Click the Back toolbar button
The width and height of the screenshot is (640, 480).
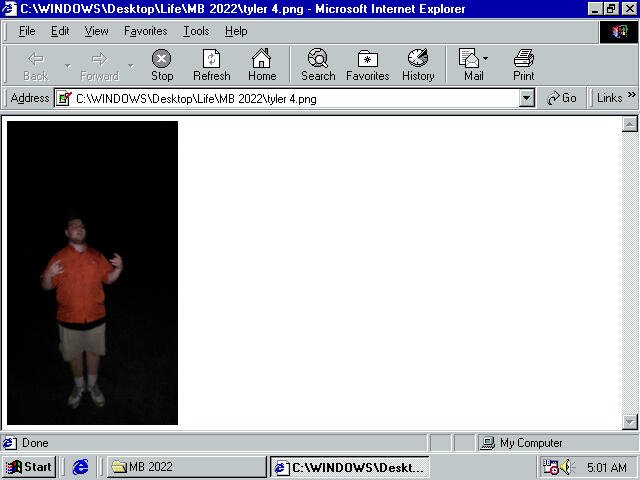click(36, 65)
